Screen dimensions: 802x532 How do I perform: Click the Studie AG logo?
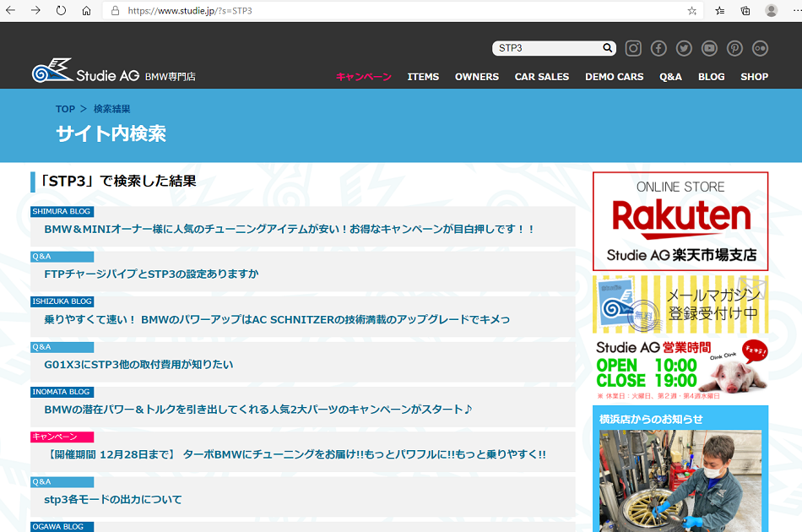pos(114,71)
